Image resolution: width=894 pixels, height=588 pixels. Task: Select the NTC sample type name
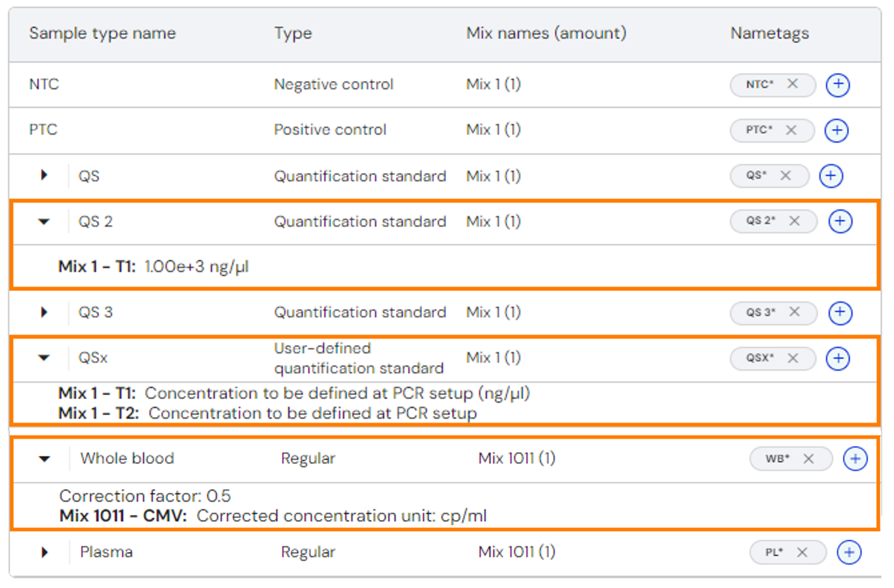[44, 84]
